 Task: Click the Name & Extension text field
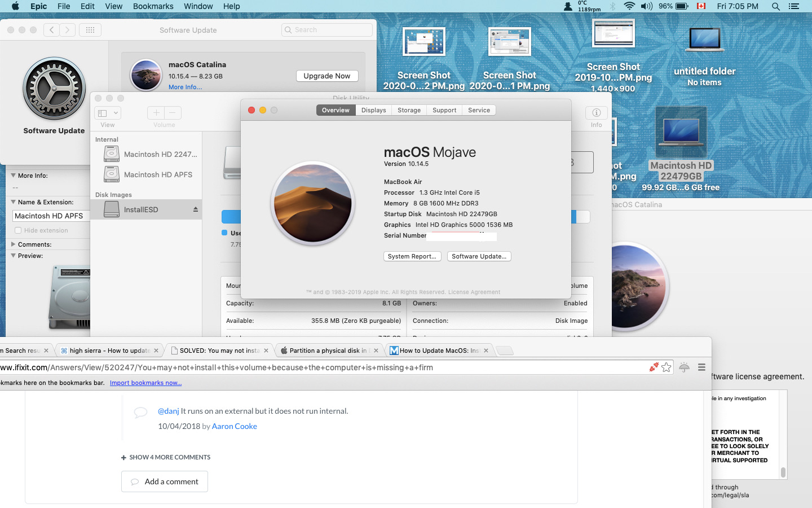tap(51, 216)
